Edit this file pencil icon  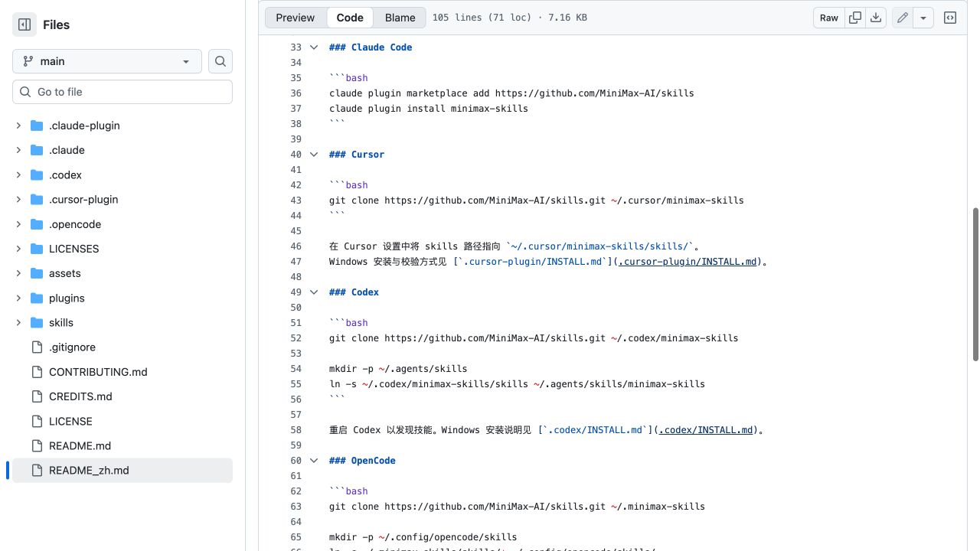coord(903,18)
